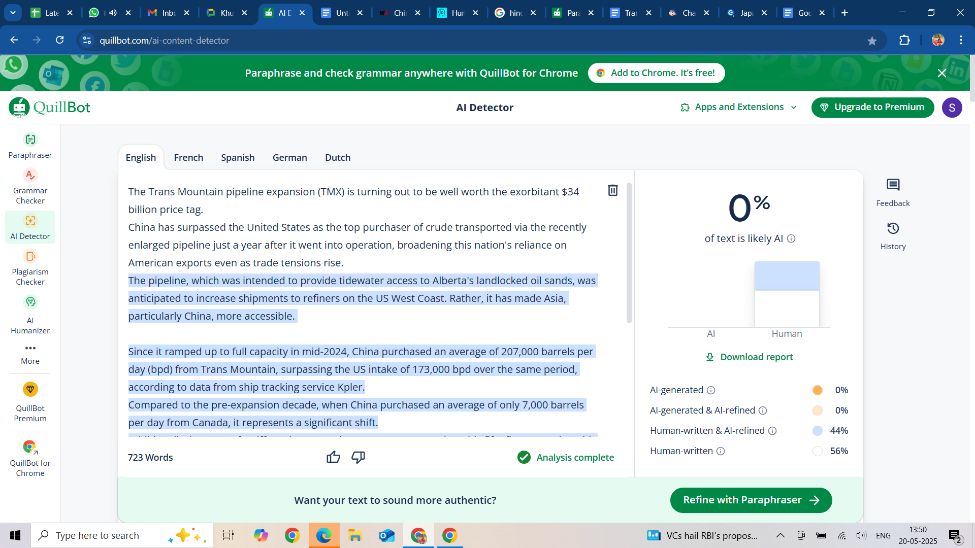Click the Windows taskbar search box

click(x=98, y=536)
